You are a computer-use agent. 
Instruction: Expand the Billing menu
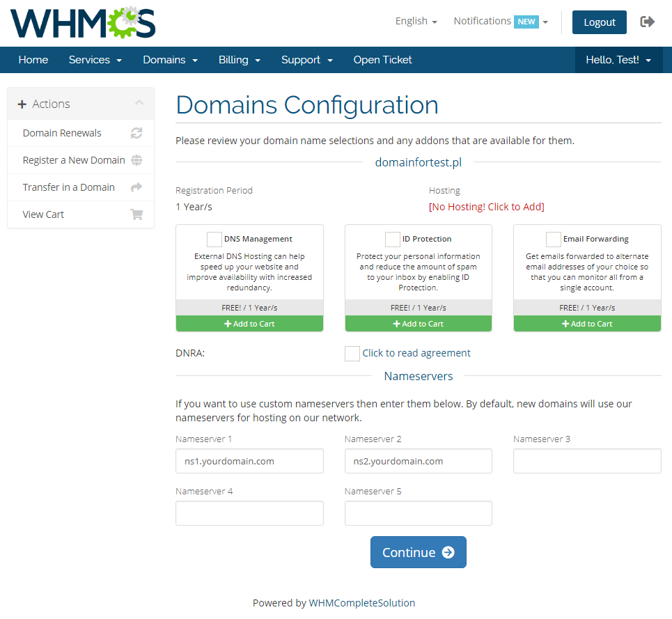(x=239, y=60)
